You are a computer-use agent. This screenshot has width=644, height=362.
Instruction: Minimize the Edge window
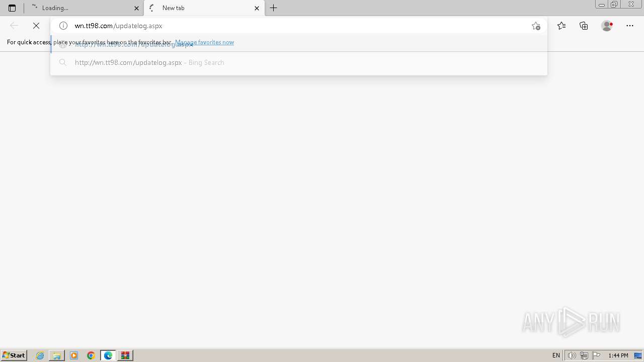coord(602,5)
